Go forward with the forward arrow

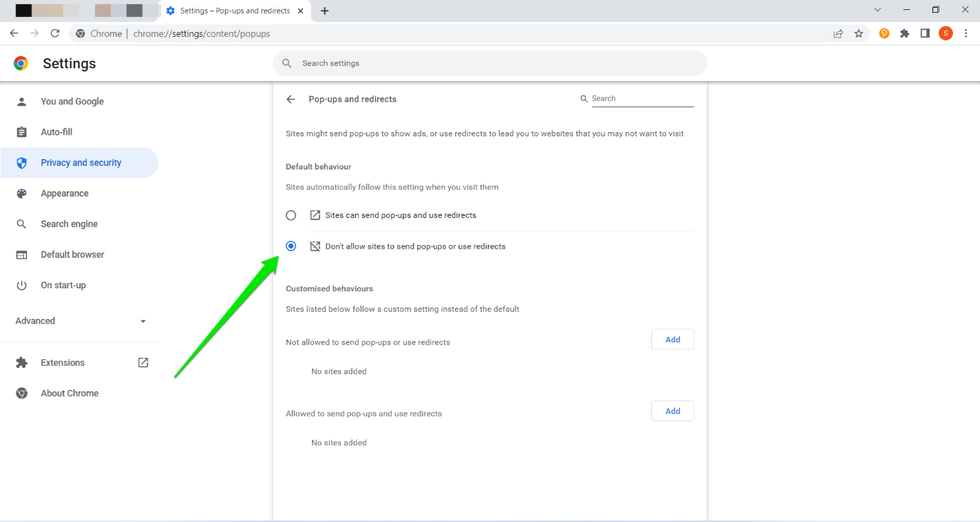(x=34, y=33)
